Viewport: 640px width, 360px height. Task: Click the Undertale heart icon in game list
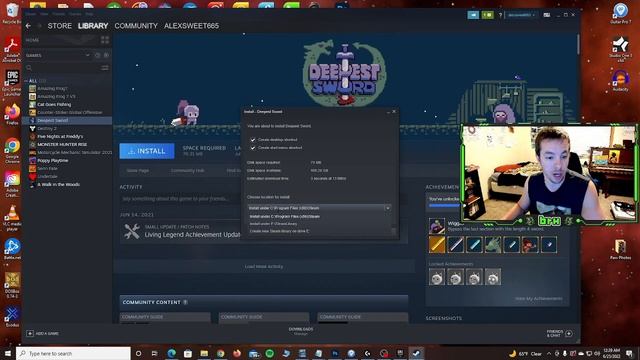(x=33, y=176)
